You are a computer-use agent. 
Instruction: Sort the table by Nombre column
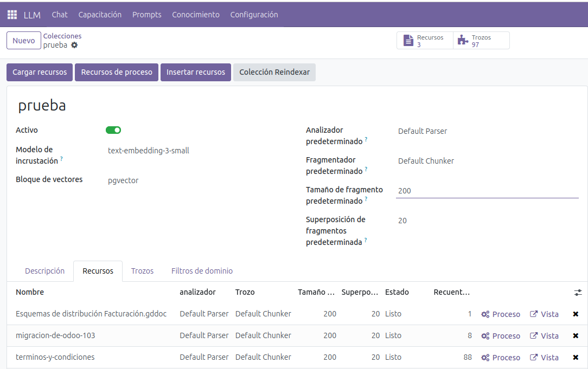tap(30, 292)
